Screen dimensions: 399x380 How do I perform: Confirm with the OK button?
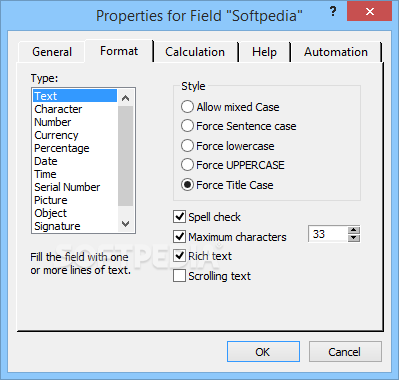tap(263, 352)
